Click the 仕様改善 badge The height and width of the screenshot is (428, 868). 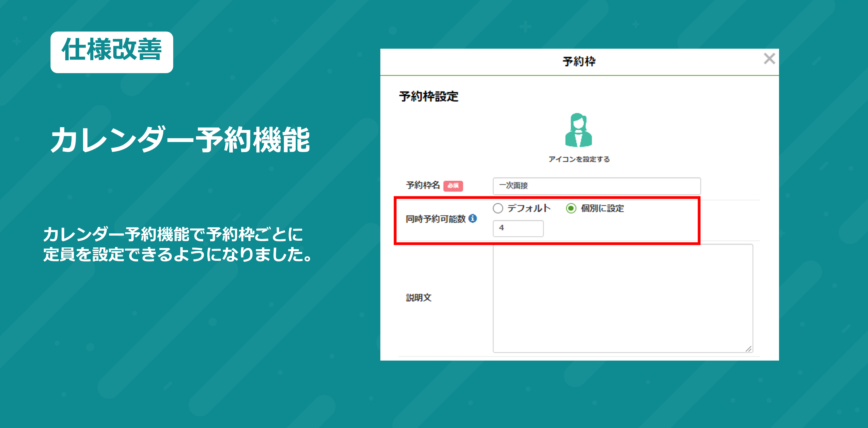coord(112,52)
